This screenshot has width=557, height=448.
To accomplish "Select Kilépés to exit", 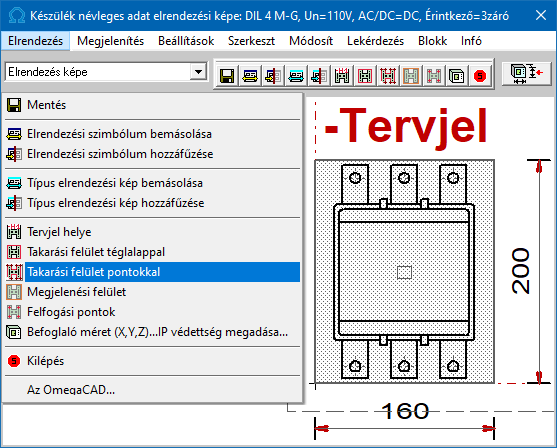I will coord(153,361).
